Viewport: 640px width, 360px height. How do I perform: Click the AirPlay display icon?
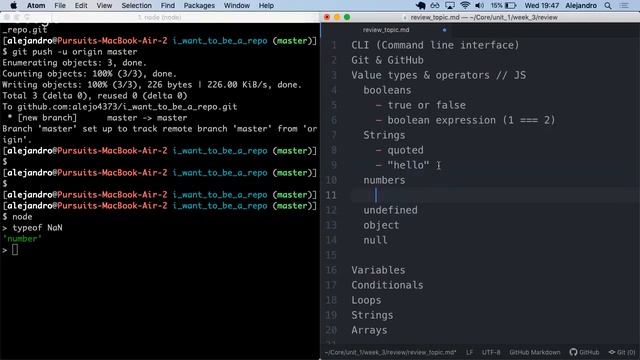pos(450,5)
